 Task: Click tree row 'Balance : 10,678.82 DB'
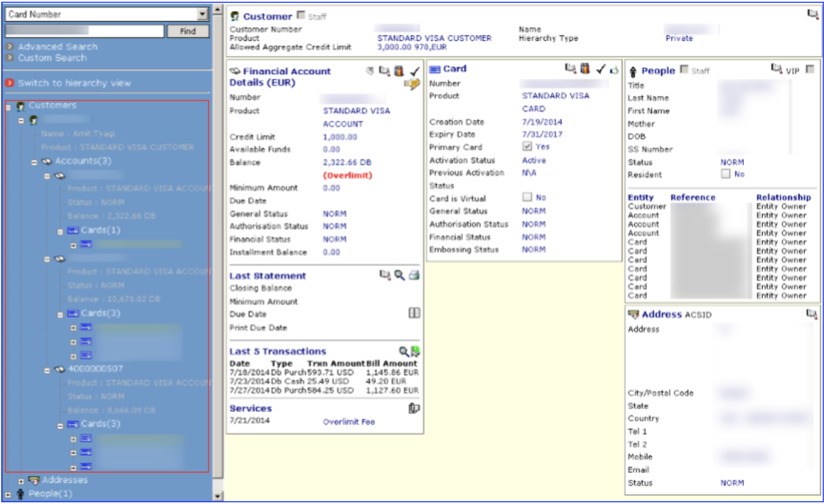(114, 299)
